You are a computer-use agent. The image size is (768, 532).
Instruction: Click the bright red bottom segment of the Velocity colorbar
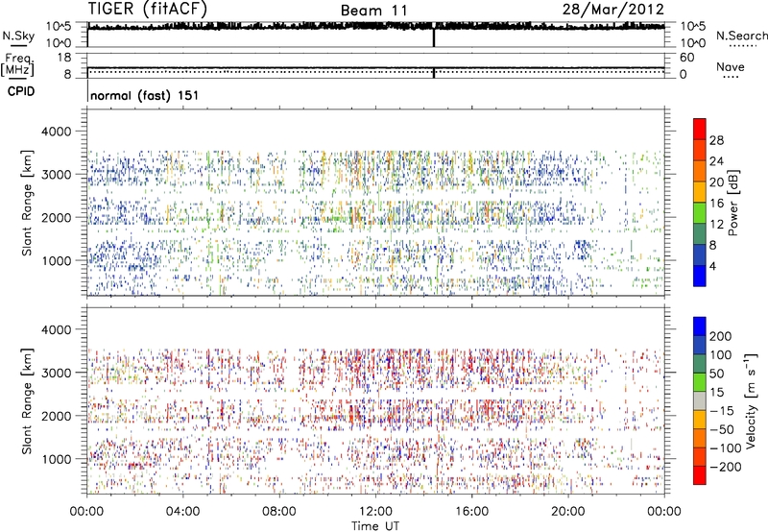pos(700,475)
